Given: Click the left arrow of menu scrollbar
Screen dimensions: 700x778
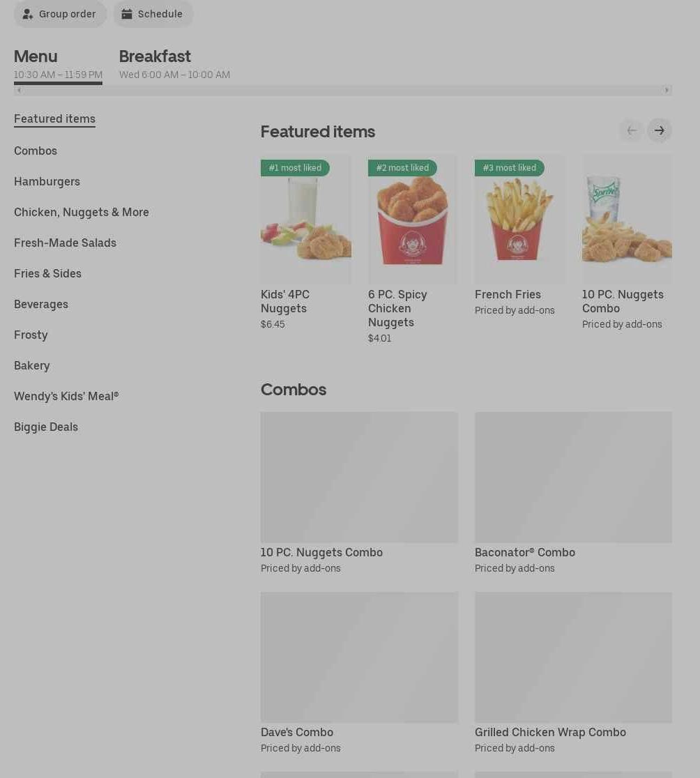Looking at the screenshot, I should (19, 91).
